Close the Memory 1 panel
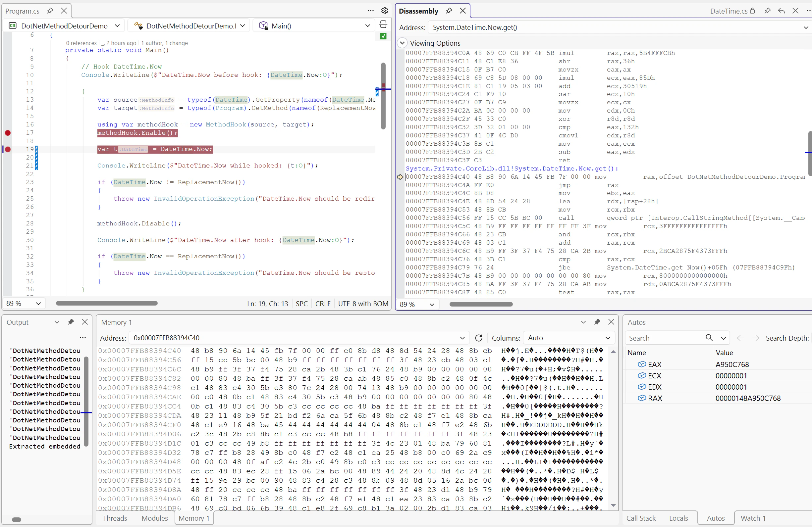 [x=611, y=322]
